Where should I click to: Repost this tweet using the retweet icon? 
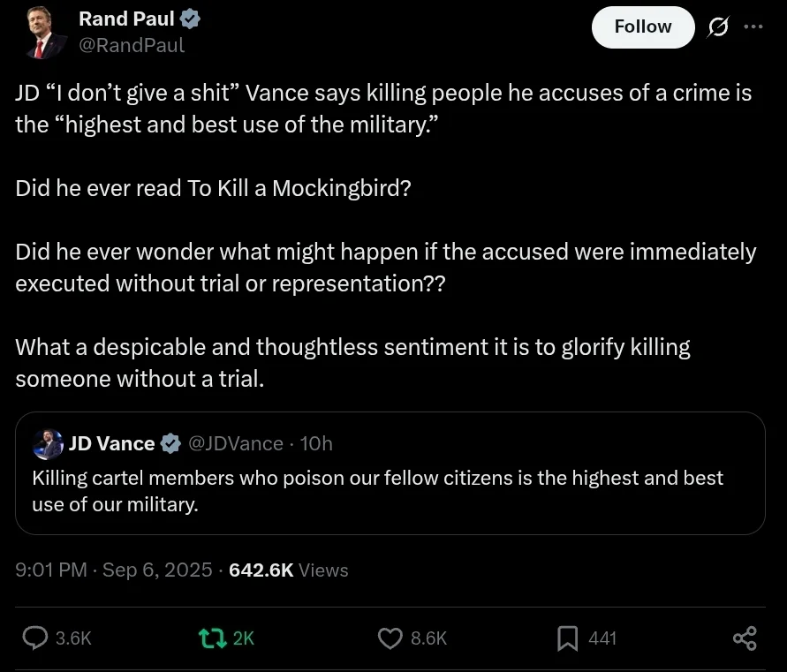(x=212, y=638)
